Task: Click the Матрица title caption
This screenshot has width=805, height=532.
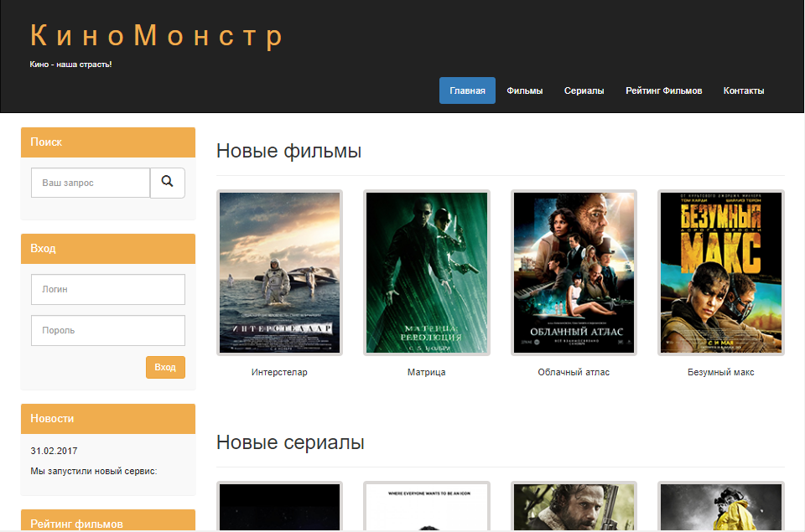Action: click(x=427, y=372)
